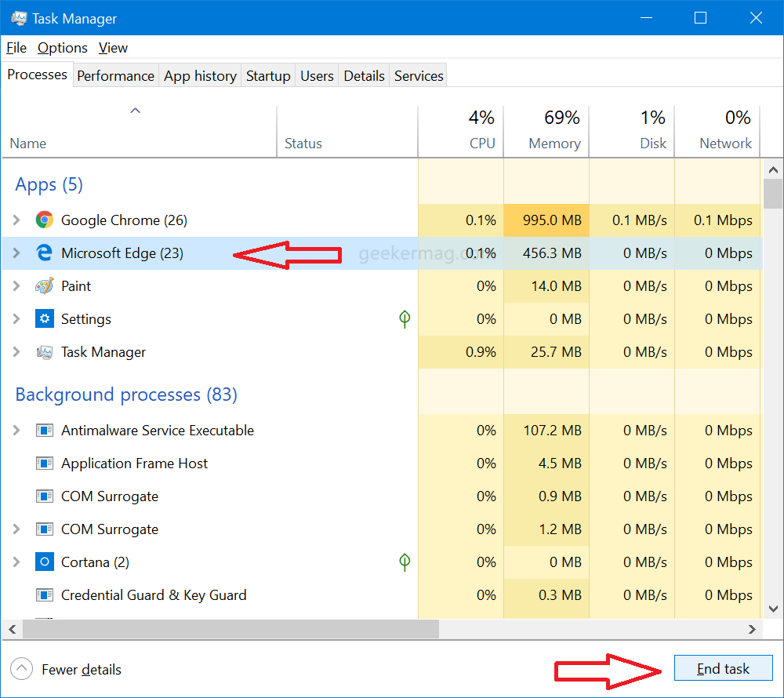Click the Settings gear icon
The width and height of the screenshot is (784, 698).
(45, 319)
